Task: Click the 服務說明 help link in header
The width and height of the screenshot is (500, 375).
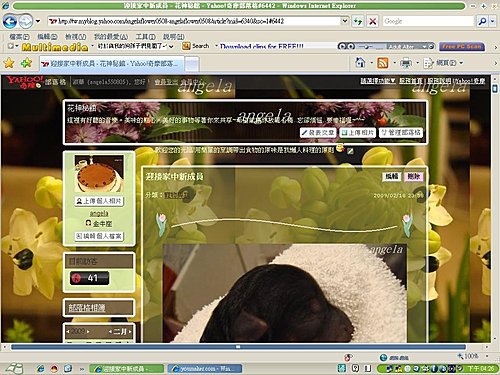Action: (x=439, y=81)
